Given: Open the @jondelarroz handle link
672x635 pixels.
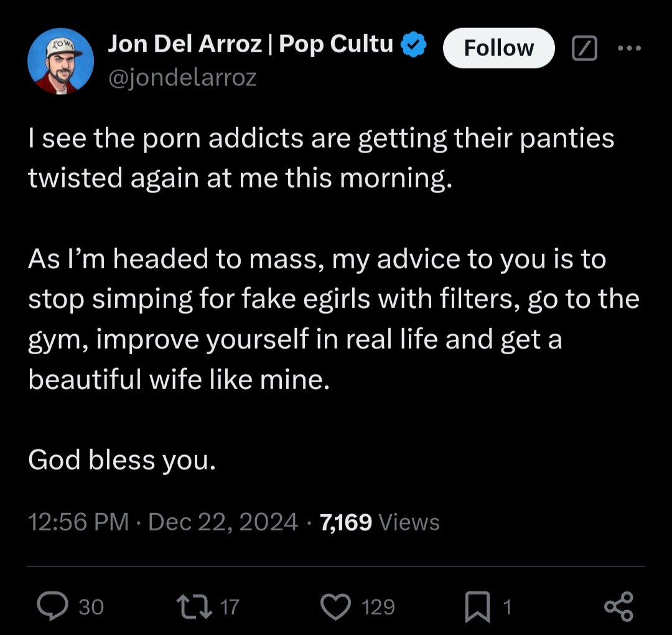Looking at the screenshot, I should [x=182, y=78].
